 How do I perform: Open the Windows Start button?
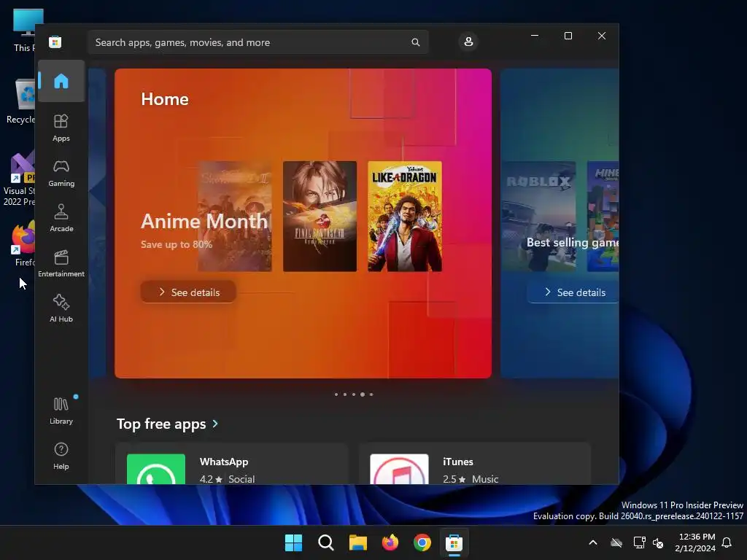tap(293, 542)
